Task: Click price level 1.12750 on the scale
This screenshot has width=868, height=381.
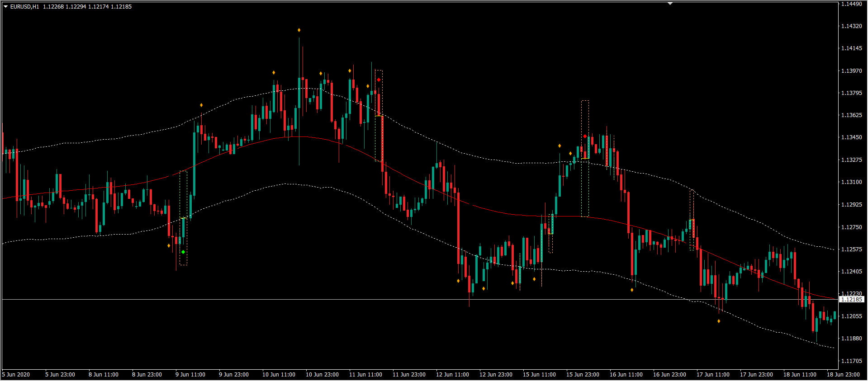Action: tap(852, 227)
